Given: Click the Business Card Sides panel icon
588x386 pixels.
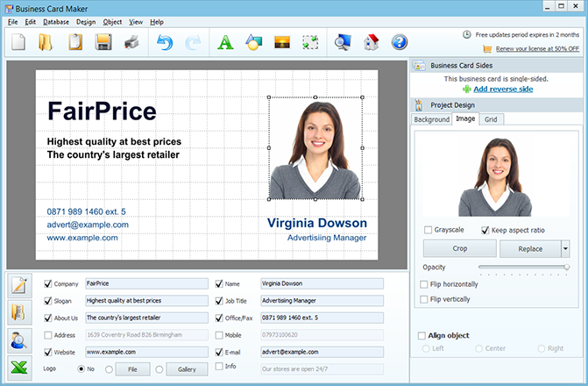Looking at the screenshot, I should point(419,65).
